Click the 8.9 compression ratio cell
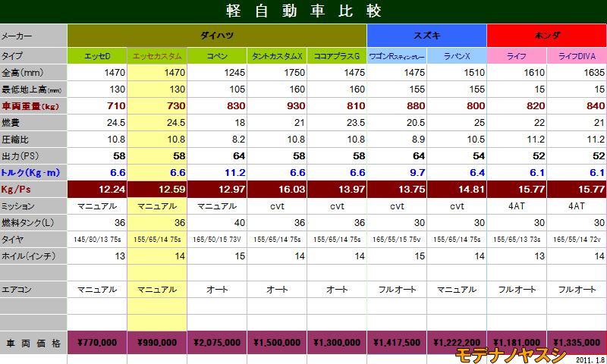Screen dimensions: 607x364 coord(397,140)
